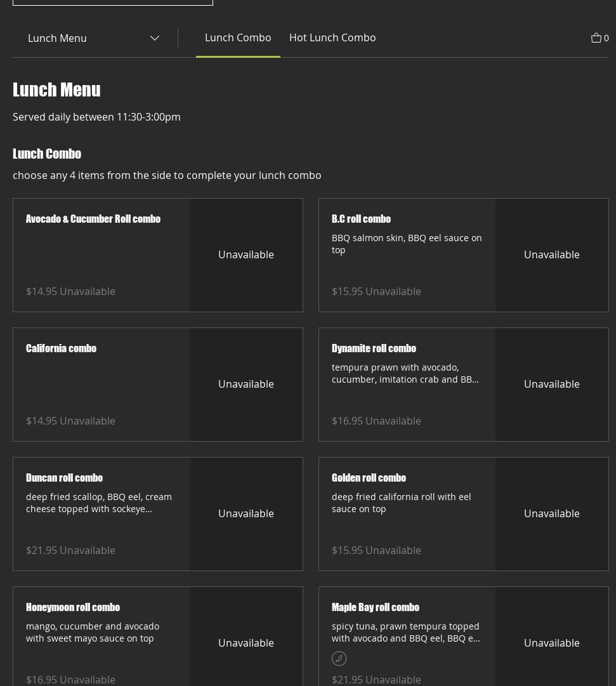Select the California combo title
This screenshot has height=686, width=616.
pyautogui.click(x=61, y=348)
